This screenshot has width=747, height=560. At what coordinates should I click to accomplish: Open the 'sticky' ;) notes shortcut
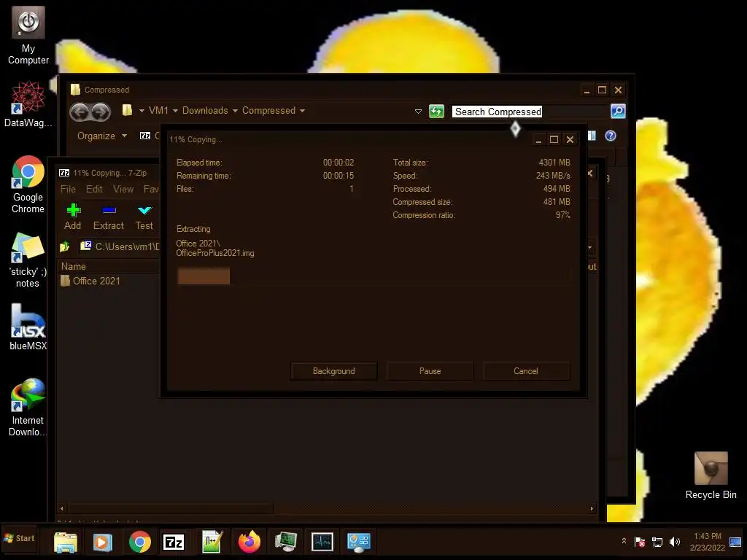tap(28, 260)
